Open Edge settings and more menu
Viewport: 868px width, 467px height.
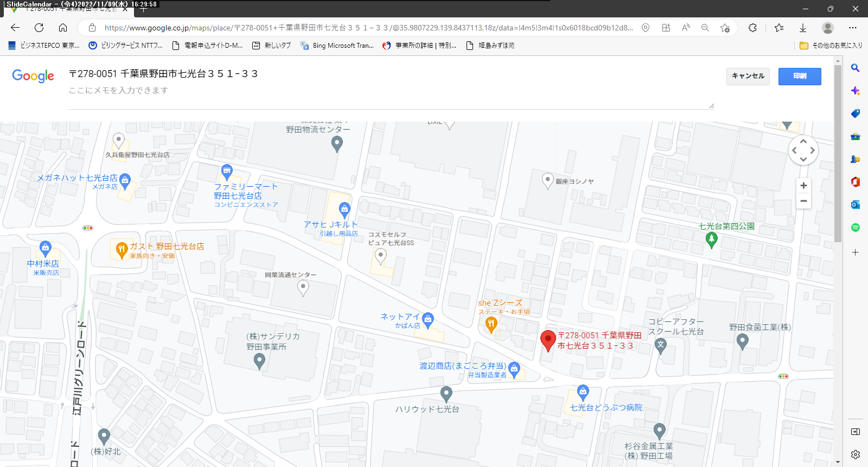click(x=853, y=28)
